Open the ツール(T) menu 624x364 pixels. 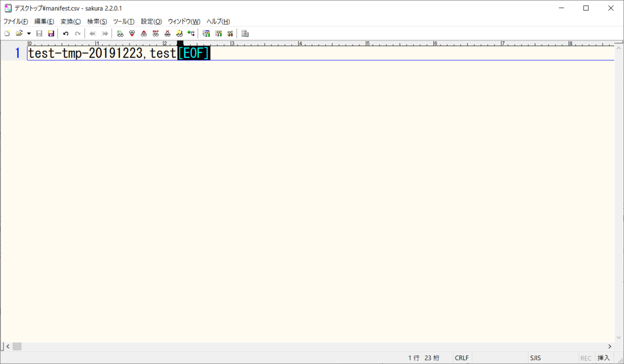point(124,21)
